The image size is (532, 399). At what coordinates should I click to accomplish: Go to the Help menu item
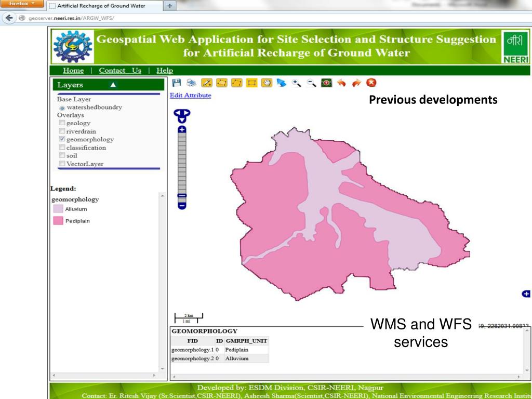tap(165, 71)
